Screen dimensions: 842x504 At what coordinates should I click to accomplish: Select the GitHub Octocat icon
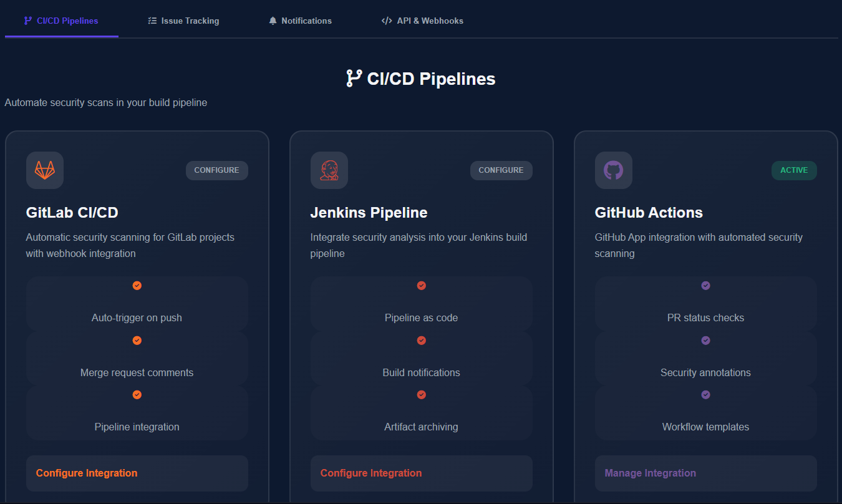(613, 170)
